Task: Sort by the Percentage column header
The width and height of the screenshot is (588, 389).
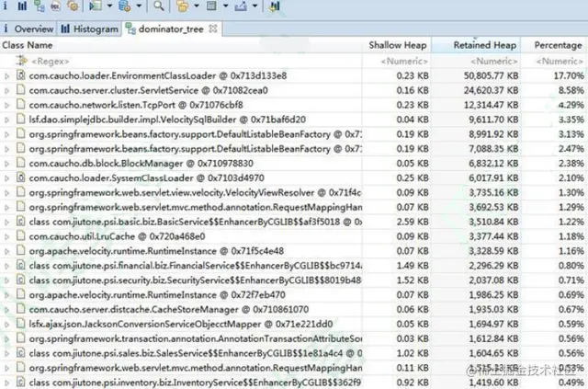Action: click(558, 45)
